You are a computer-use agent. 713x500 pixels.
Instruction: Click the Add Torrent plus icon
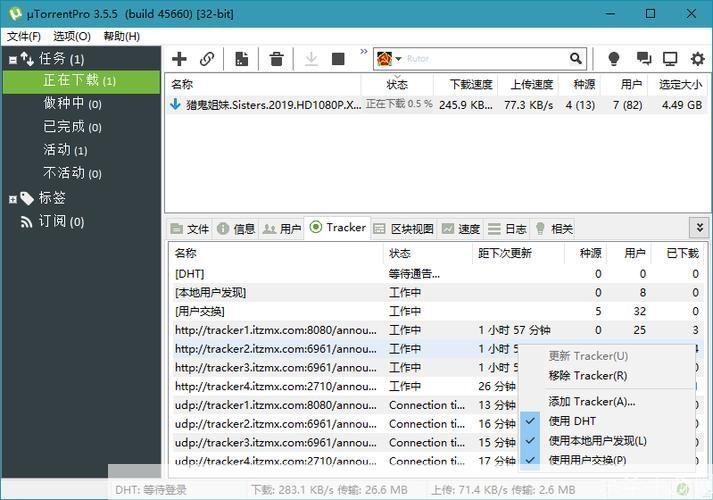(x=179, y=59)
